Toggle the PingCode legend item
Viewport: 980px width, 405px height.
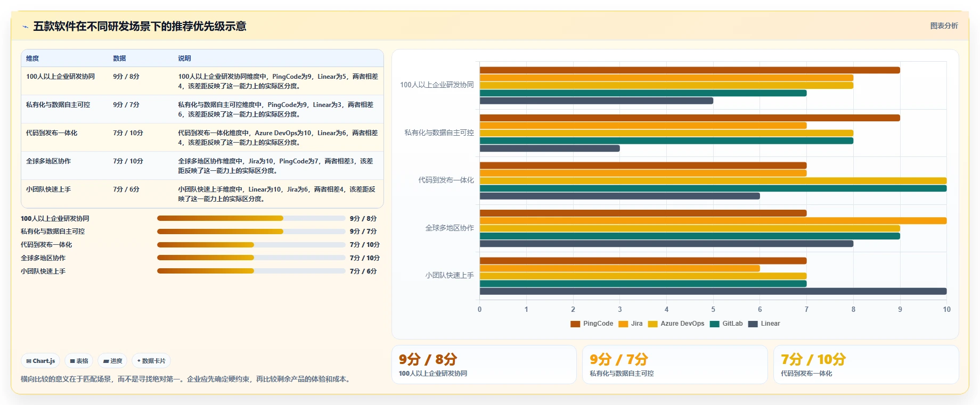pos(592,324)
